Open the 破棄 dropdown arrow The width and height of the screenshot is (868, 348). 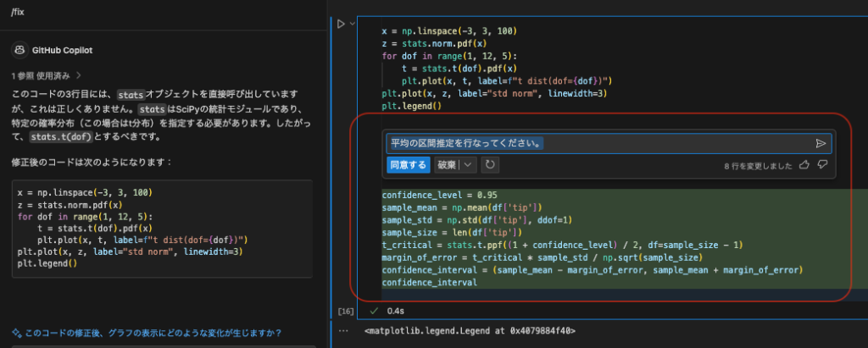pyautogui.click(x=468, y=164)
